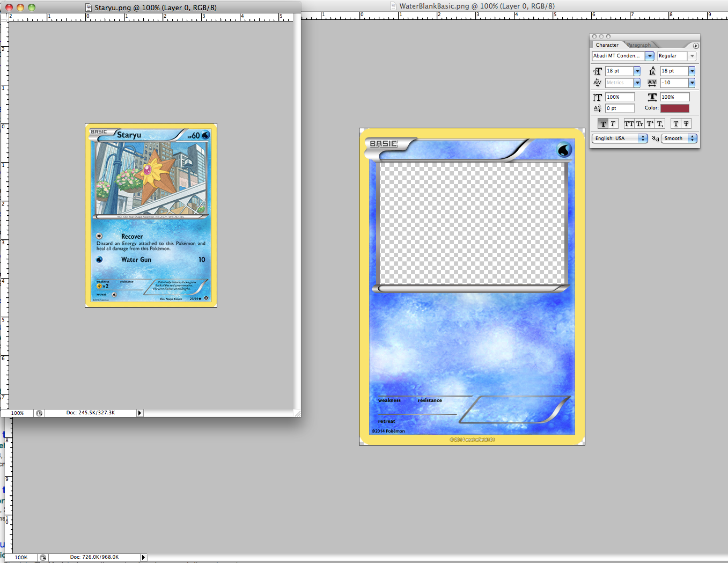Click the retreat label on blank card
The image size is (728, 563).
coord(386,421)
